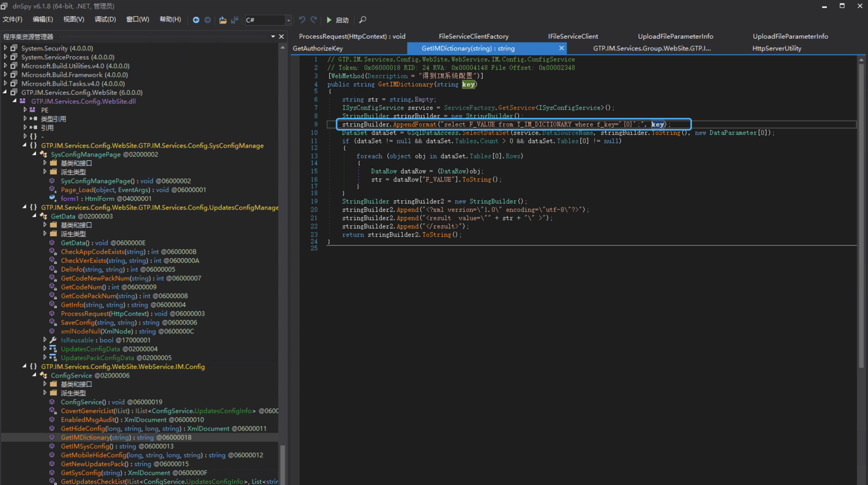Open search with the magnifier icon

363,20
